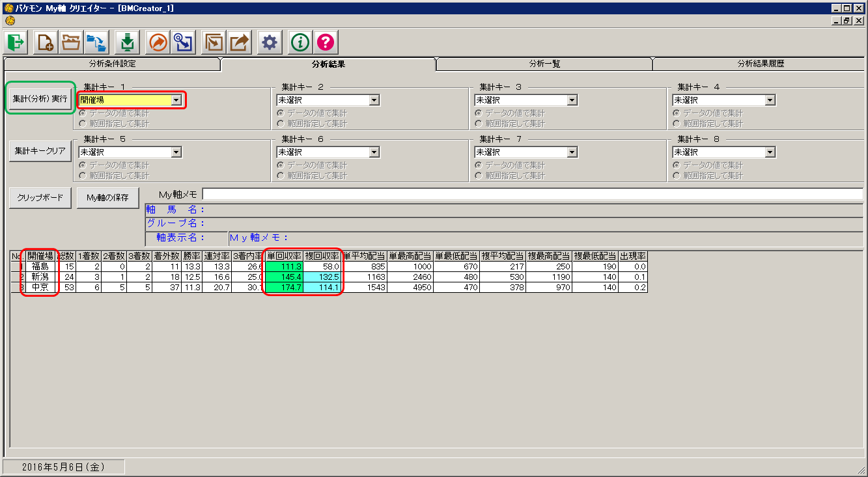Click the blue key with arrow icon
This screenshot has width=868, height=477.
[184, 43]
